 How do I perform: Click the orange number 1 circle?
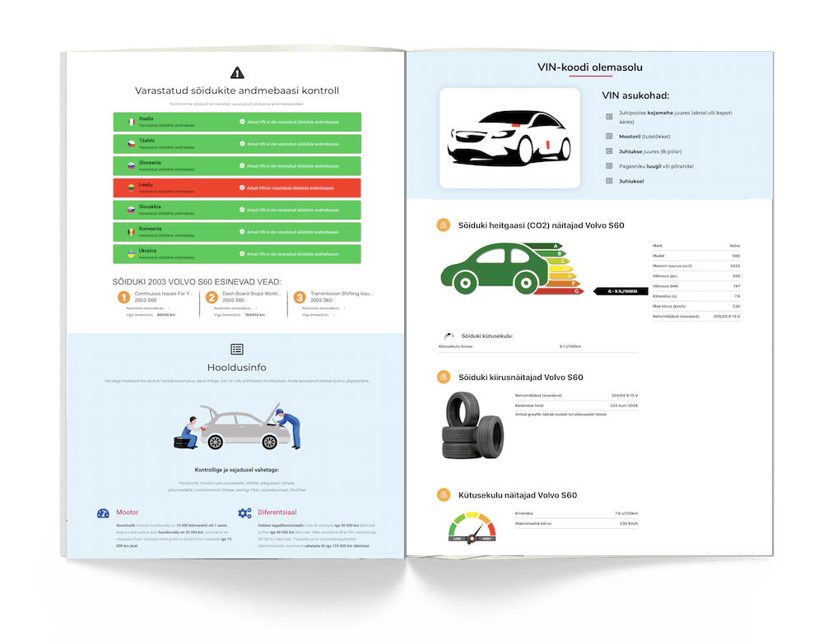(124, 298)
